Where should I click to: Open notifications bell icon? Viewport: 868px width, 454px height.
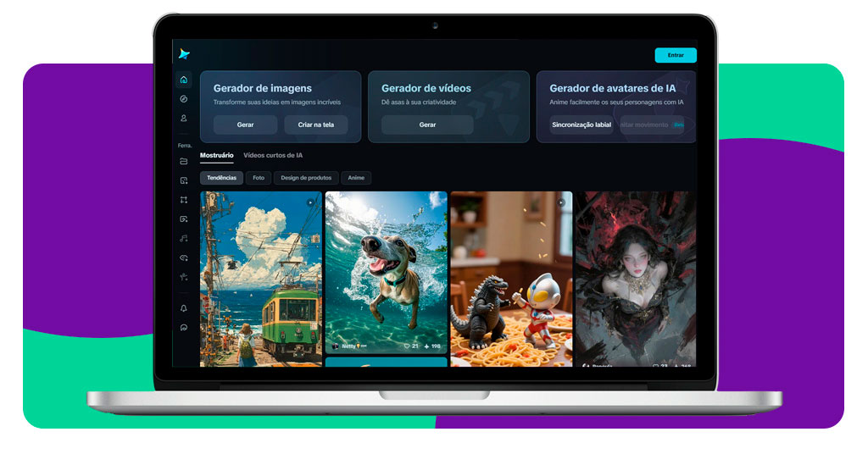point(184,308)
